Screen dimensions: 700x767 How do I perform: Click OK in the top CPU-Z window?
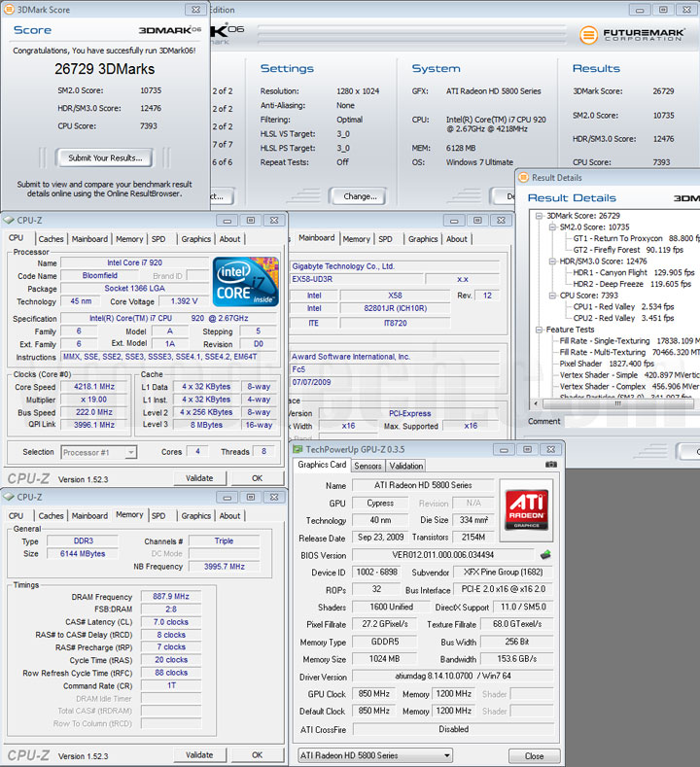click(258, 478)
